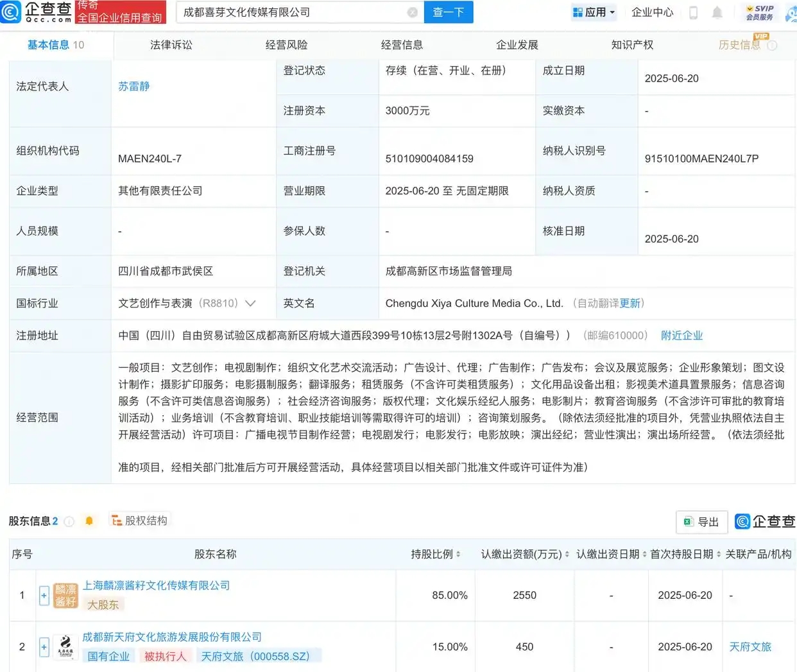Viewport: 797px width, 672px height.
Task: Click the registered capital 3000万元
Action: [407, 111]
